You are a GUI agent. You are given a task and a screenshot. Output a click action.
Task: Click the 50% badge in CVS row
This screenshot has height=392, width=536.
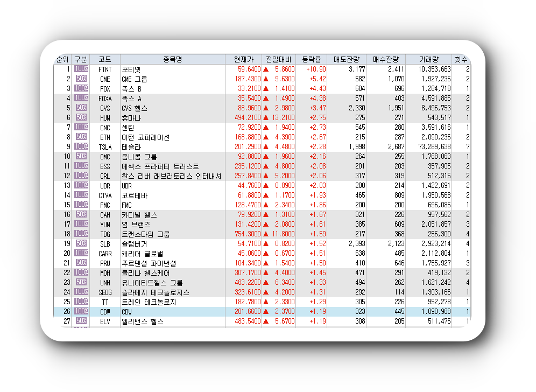click(81, 107)
